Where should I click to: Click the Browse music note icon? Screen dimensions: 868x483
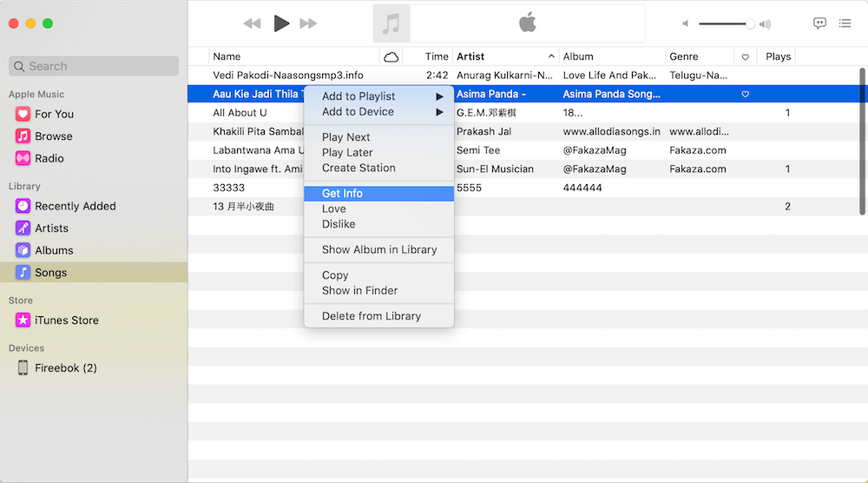pyautogui.click(x=23, y=136)
